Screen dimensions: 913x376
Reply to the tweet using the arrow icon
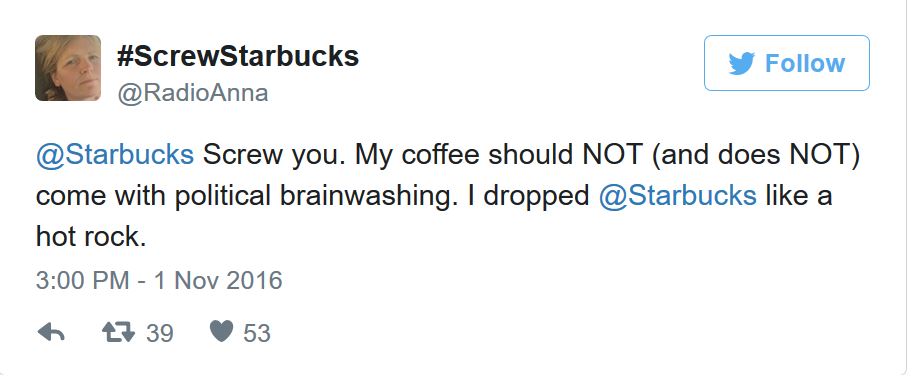[x=51, y=333]
